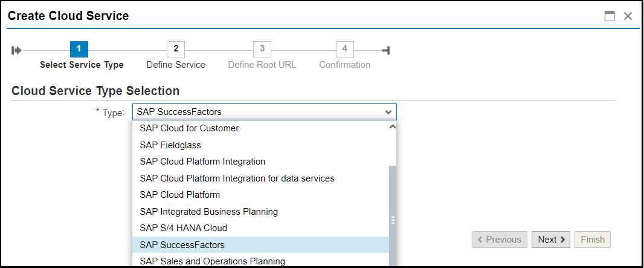Pick SAP Integrated Business Planning

tap(260, 212)
